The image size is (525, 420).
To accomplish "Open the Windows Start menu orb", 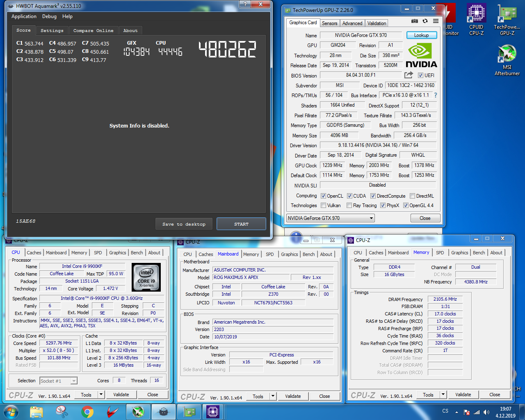I will (x=11, y=412).
